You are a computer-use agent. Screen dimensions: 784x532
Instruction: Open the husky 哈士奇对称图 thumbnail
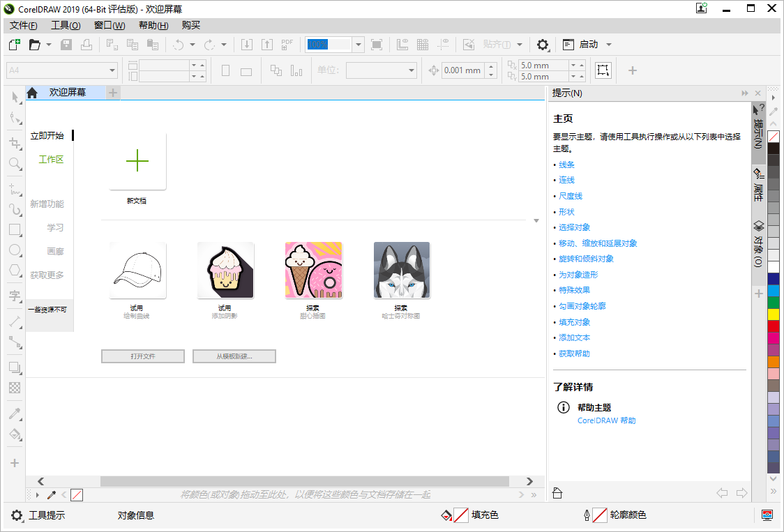402,271
